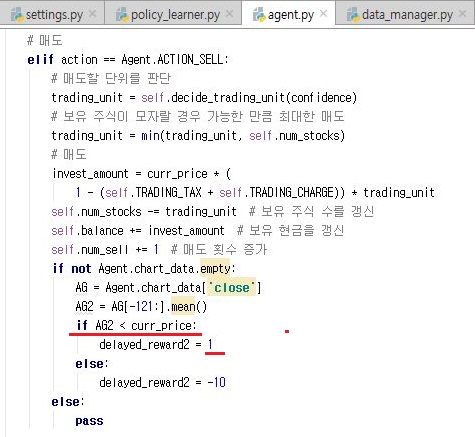The height and width of the screenshot is (437, 475).
Task: Click the Python file icon on agent.py tab
Action: [x=259, y=15]
